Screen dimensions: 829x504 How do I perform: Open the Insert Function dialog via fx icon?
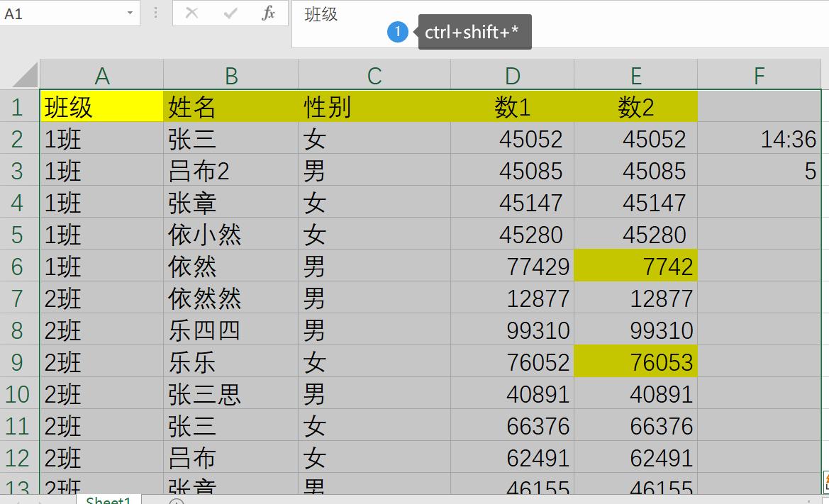pyautogui.click(x=268, y=13)
